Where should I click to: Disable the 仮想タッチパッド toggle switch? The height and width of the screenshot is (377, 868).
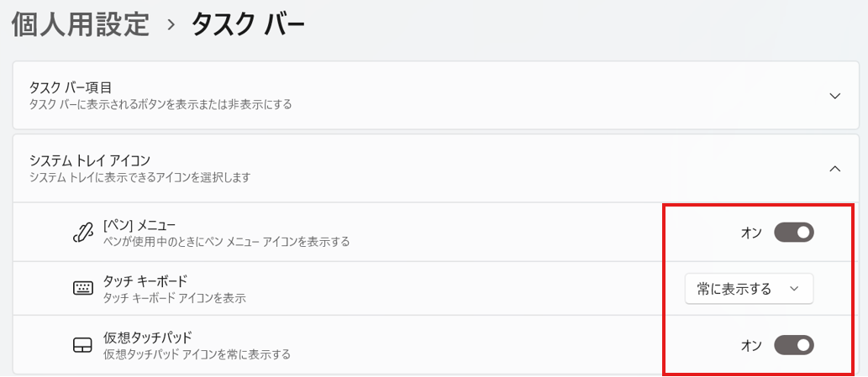click(x=793, y=344)
